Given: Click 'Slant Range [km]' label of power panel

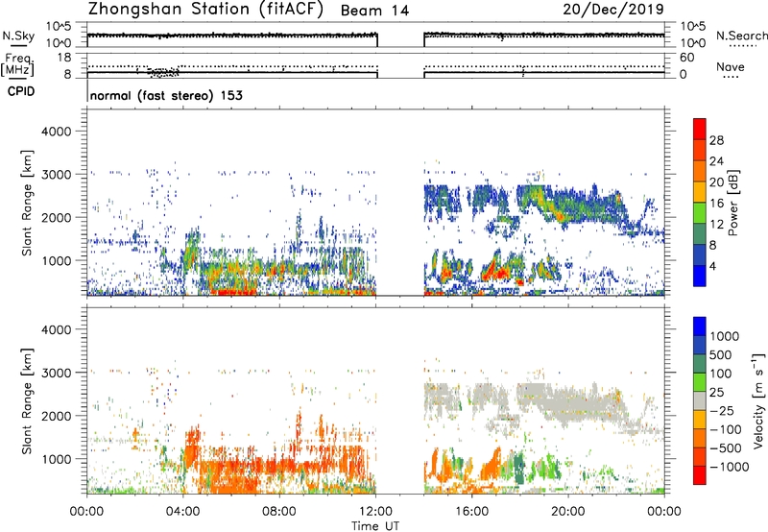Looking at the screenshot, I should (x=27, y=203).
